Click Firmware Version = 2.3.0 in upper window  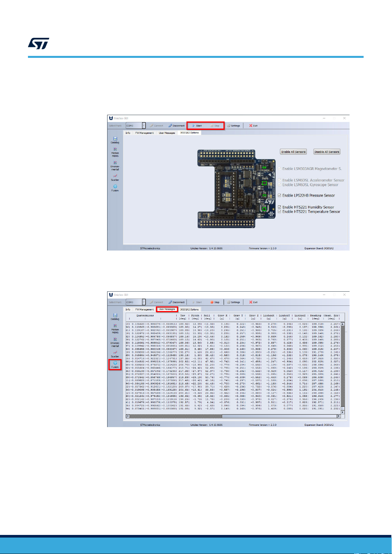(262, 248)
